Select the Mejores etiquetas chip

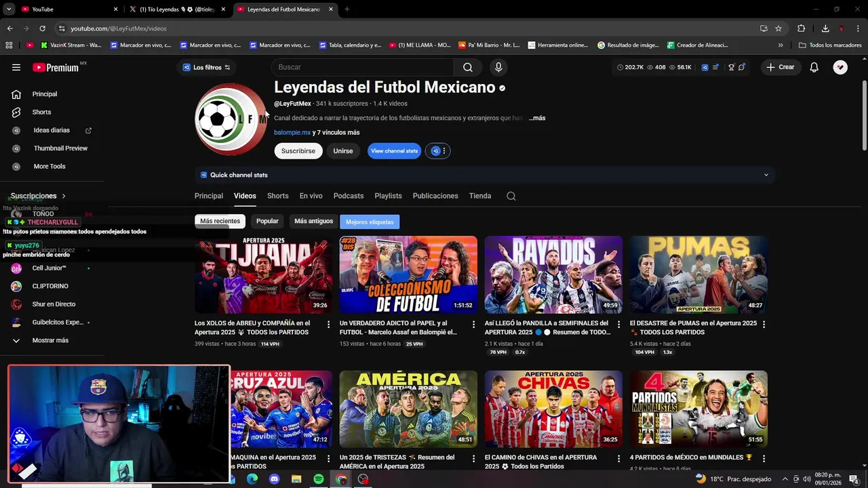[370, 222]
